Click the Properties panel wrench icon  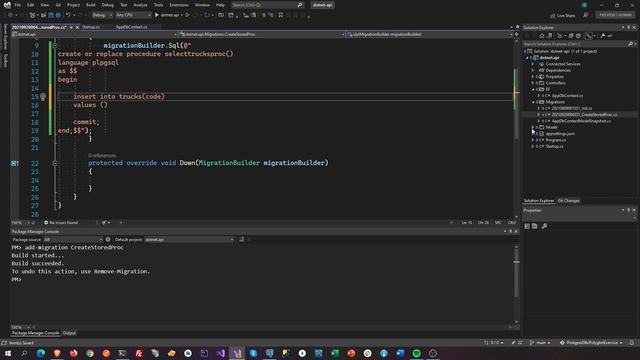pyautogui.click(x=544, y=226)
